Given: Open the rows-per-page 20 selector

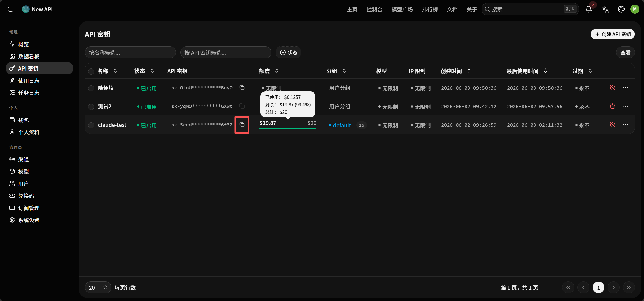Looking at the screenshot, I should (x=98, y=287).
